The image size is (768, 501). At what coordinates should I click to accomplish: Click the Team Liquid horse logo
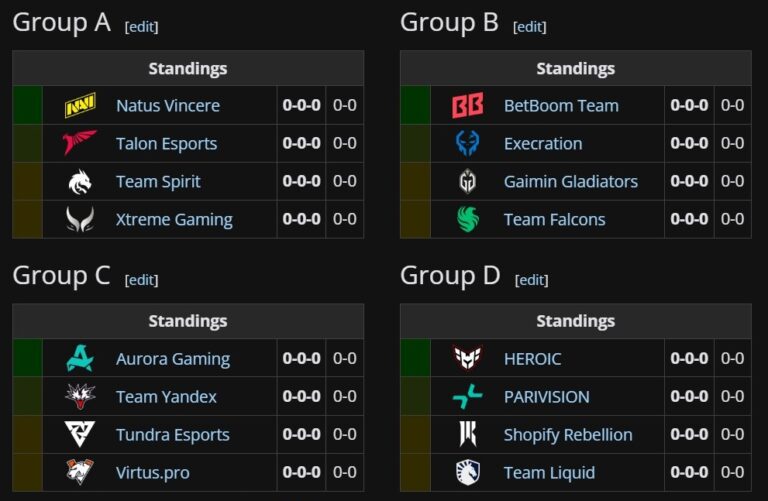pos(468,473)
